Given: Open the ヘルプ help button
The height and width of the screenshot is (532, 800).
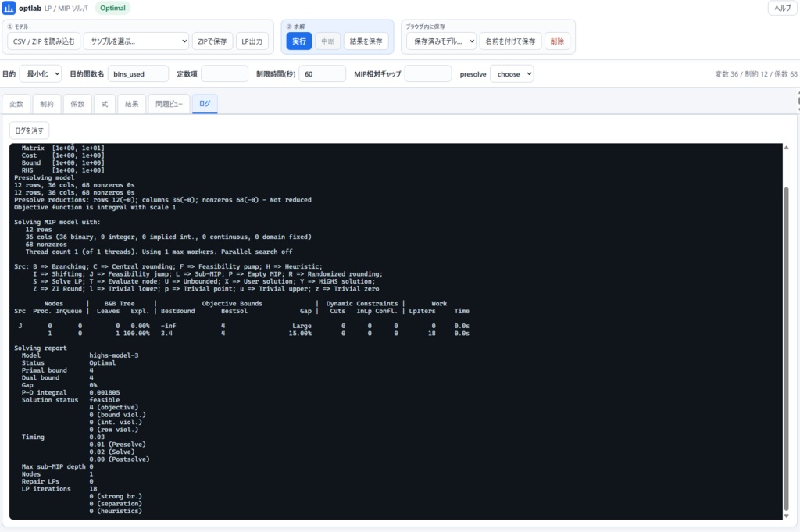Looking at the screenshot, I should coord(782,8).
